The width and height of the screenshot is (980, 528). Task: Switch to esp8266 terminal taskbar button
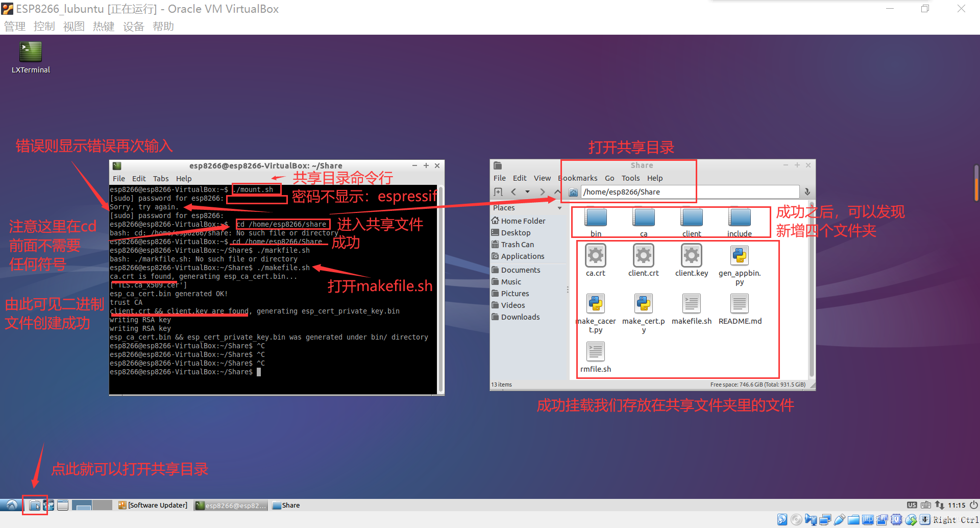[231, 506]
